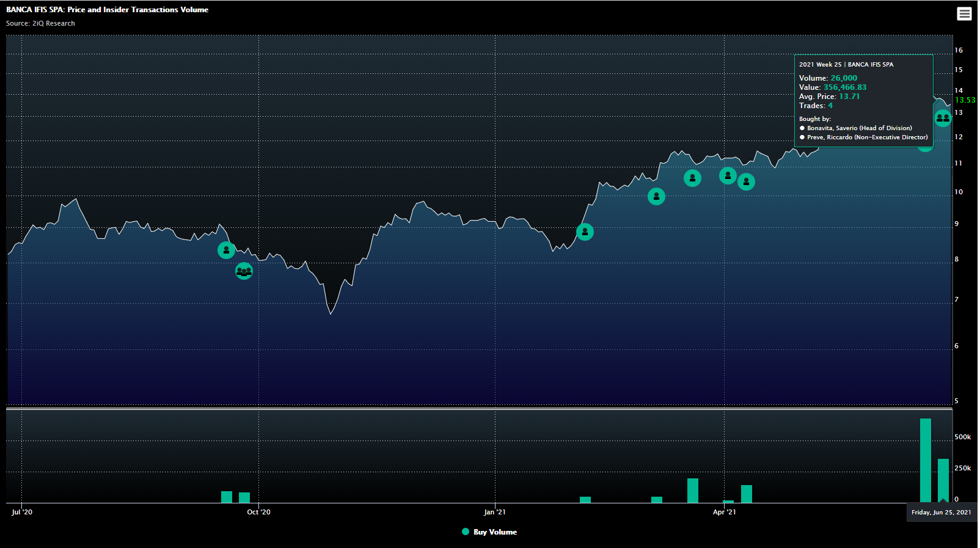This screenshot has height=548, width=980.
Task: Click the green Buy Volume legend dot
Action: point(466,532)
